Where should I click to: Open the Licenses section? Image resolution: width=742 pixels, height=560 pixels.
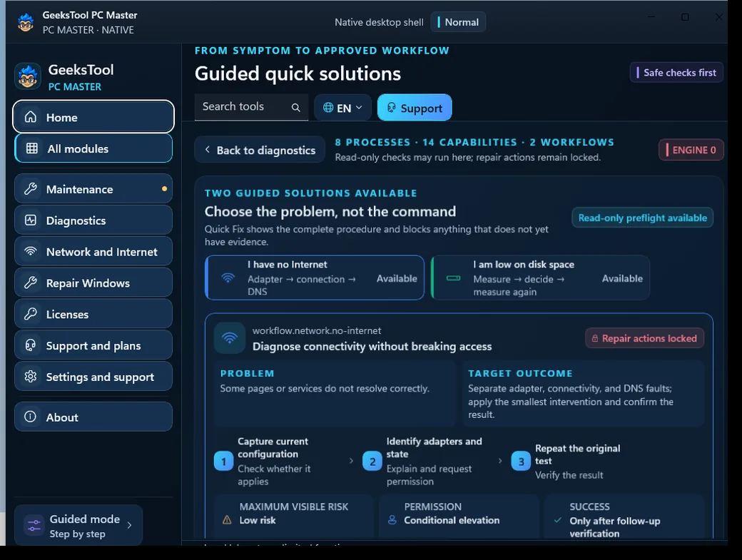click(x=93, y=314)
